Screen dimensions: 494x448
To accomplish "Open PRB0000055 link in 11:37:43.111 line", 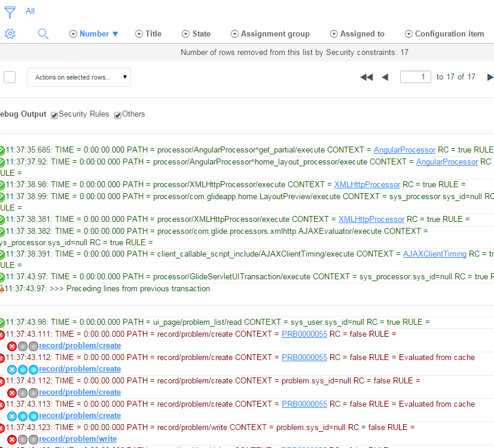I will (x=304, y=334).
